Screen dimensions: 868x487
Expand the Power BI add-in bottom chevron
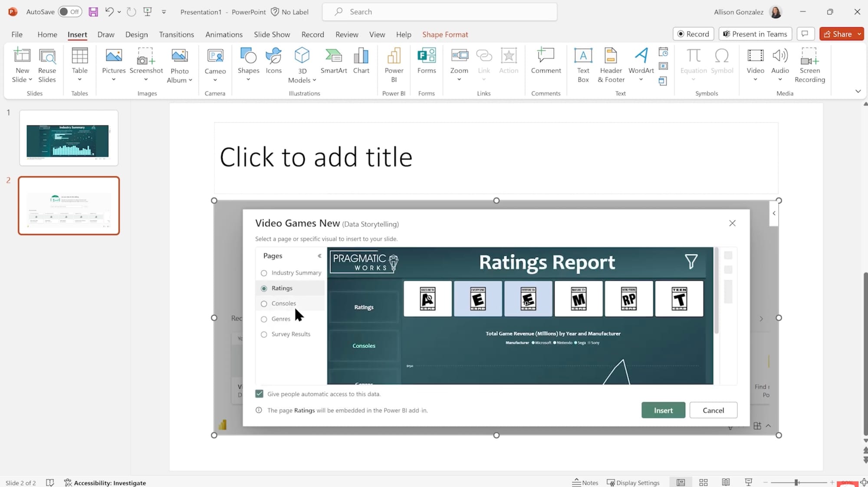click(768, 426)
